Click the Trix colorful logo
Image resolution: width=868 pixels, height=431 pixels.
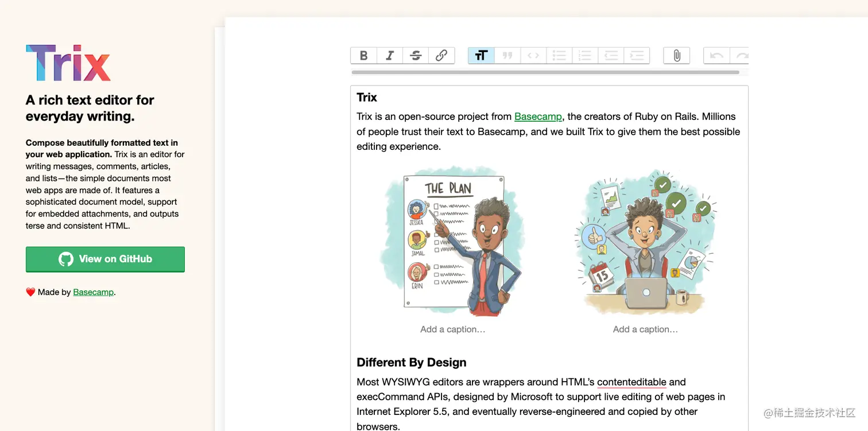coord(68,63)
